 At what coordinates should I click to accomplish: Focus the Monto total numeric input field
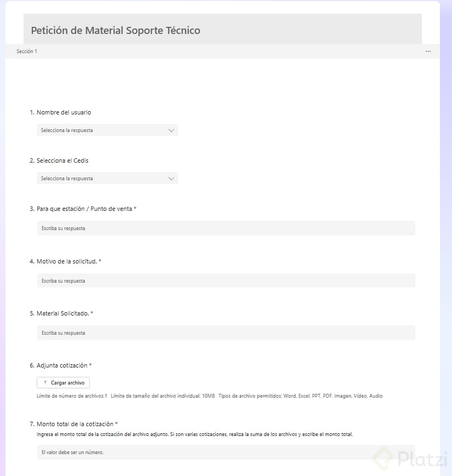pos(225,452)
